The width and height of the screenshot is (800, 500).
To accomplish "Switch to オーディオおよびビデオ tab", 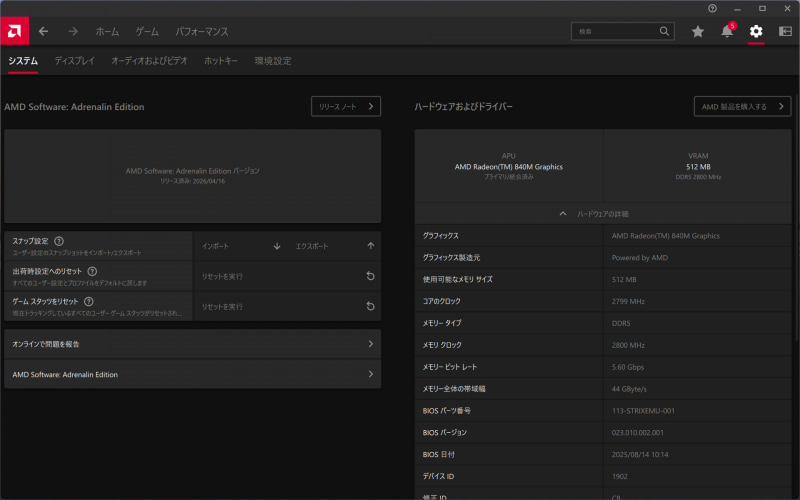I will [x=149, y=61].
